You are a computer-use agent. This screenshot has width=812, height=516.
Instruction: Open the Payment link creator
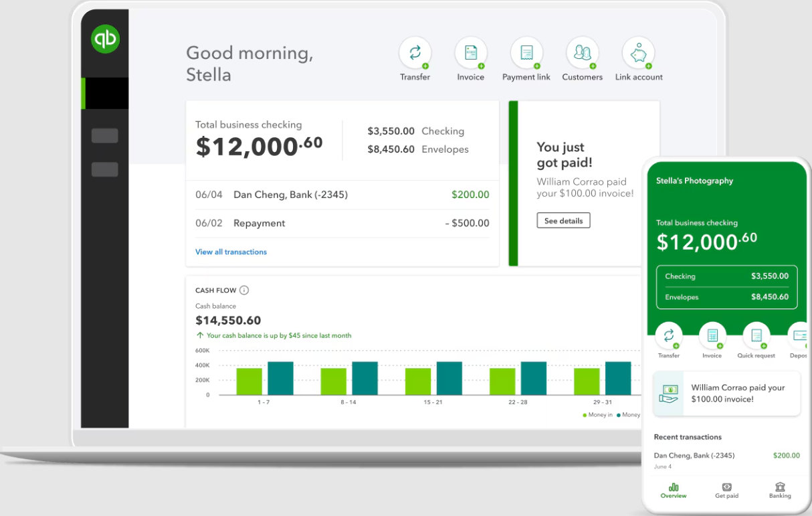[x=526, y=52]
